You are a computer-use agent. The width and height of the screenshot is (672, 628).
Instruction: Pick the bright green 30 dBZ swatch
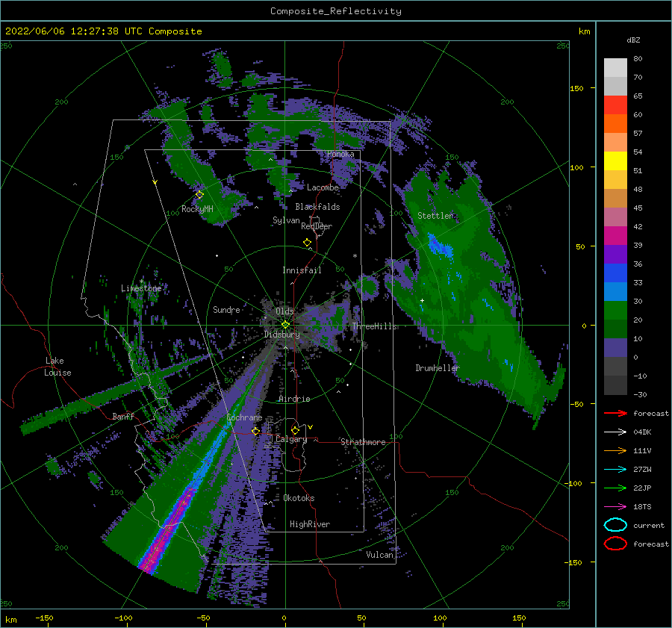click(x=615, y=310)
